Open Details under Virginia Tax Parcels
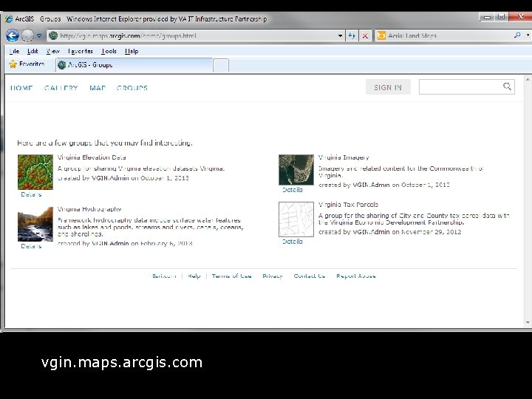The image size is (532, 399). pos(293,241)
